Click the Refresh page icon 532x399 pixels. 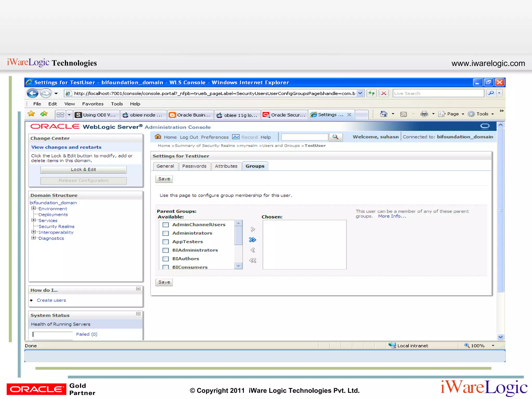click(x=372, y=93)
